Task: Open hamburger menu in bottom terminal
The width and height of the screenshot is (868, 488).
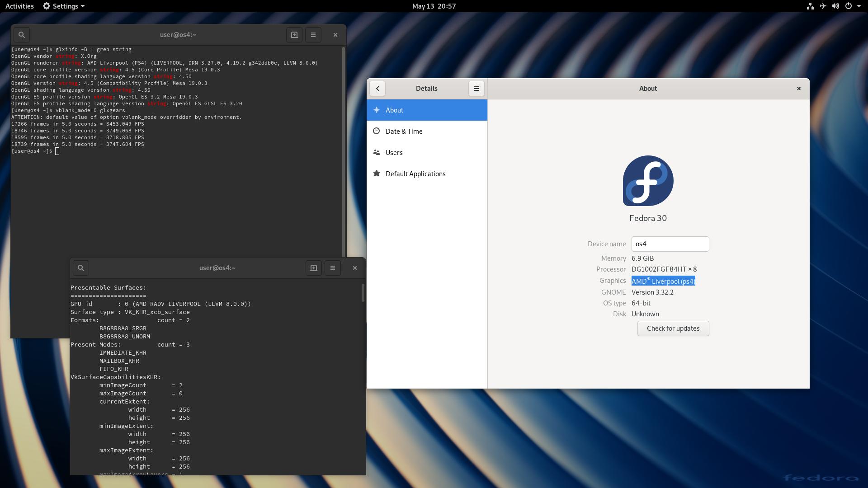Action: (332, 268)
